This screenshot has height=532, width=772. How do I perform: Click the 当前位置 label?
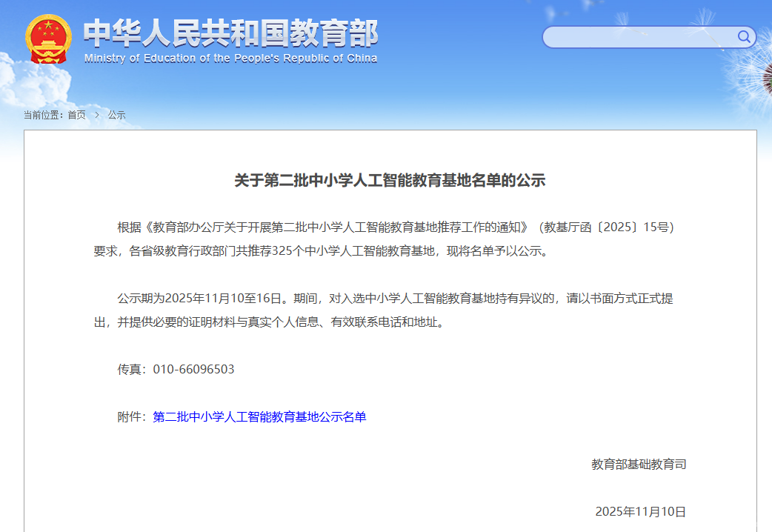click(43, 115)
